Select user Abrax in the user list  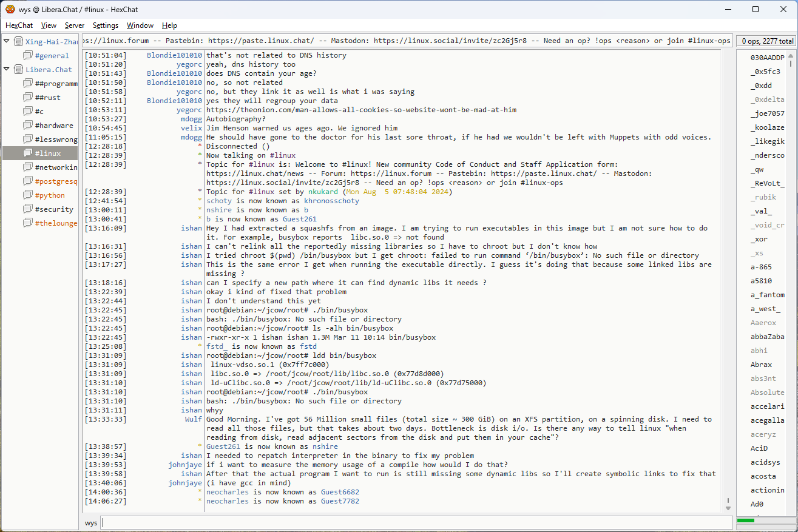[761, 365]
